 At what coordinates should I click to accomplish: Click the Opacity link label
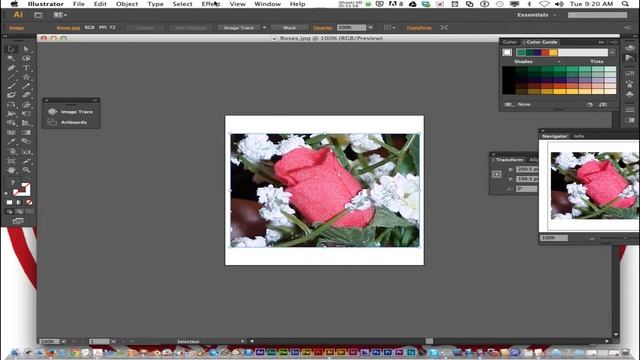[323, 28]
